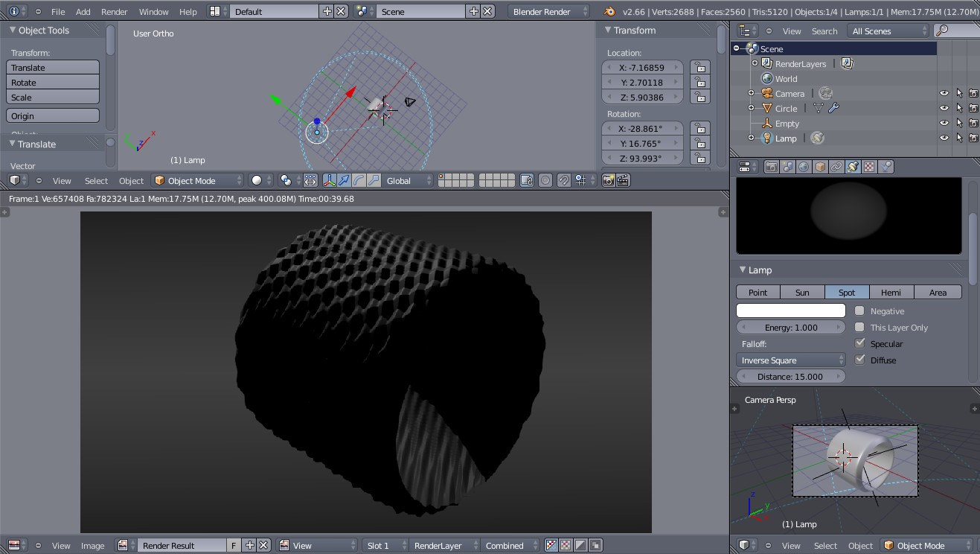
Task: Open the Render properties tab camera icon
Action: click(772, 167)
